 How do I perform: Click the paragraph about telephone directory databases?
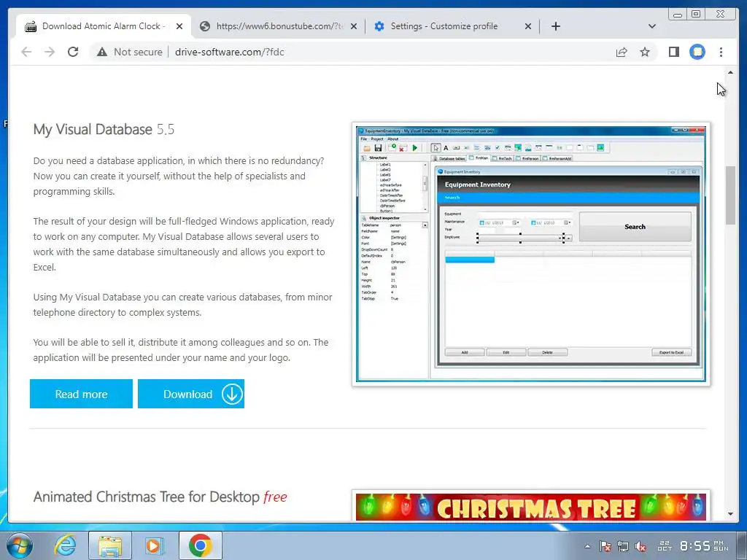pos(182,305)
